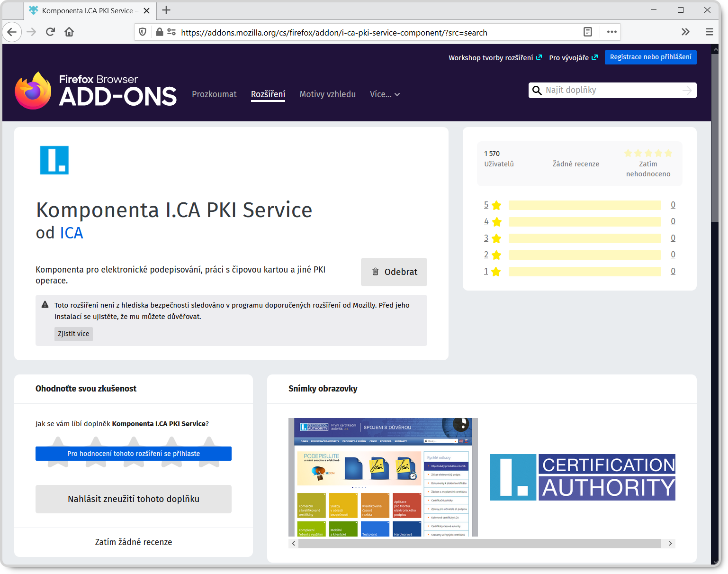Click the 2-star review count 0
The width and height of the screenshot is (728, 574).
pos(673,255)
